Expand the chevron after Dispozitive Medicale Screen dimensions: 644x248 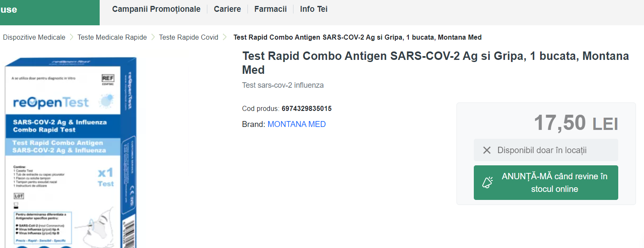click(x=71, y=37)
